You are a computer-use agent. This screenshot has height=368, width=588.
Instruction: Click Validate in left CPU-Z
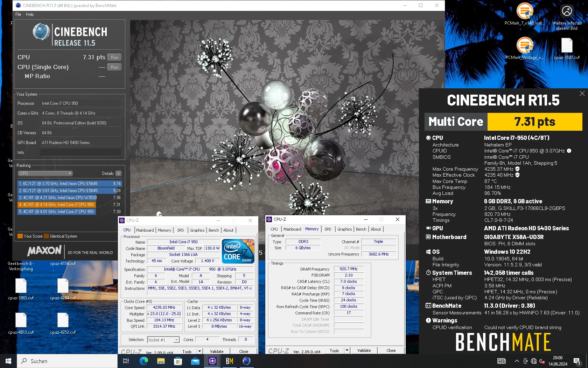pos(217,351)
